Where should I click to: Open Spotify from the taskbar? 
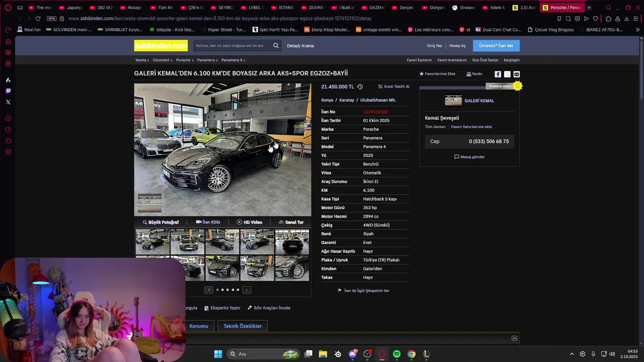coord(396,354)
